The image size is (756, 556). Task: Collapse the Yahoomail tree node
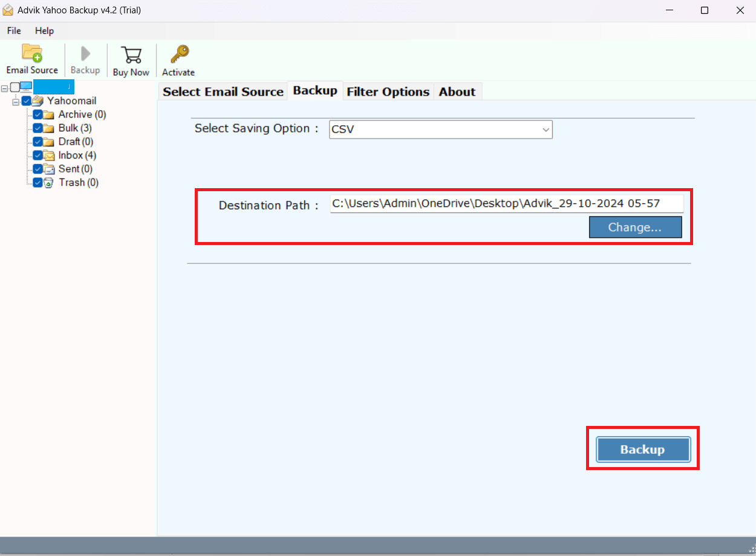pos(16,102)
